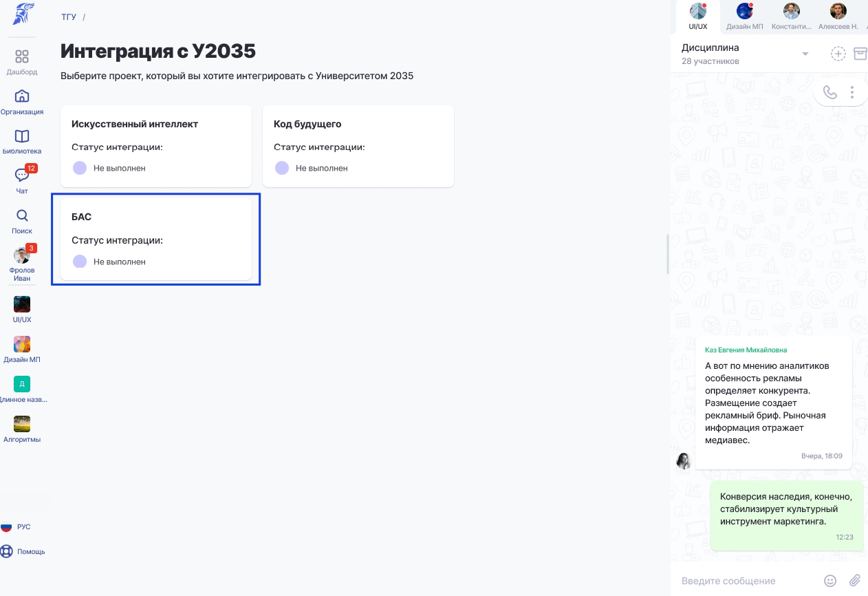Select the Искусственный интеллект project card
Screen dimensions: 868x596
[x=156, y=146]
